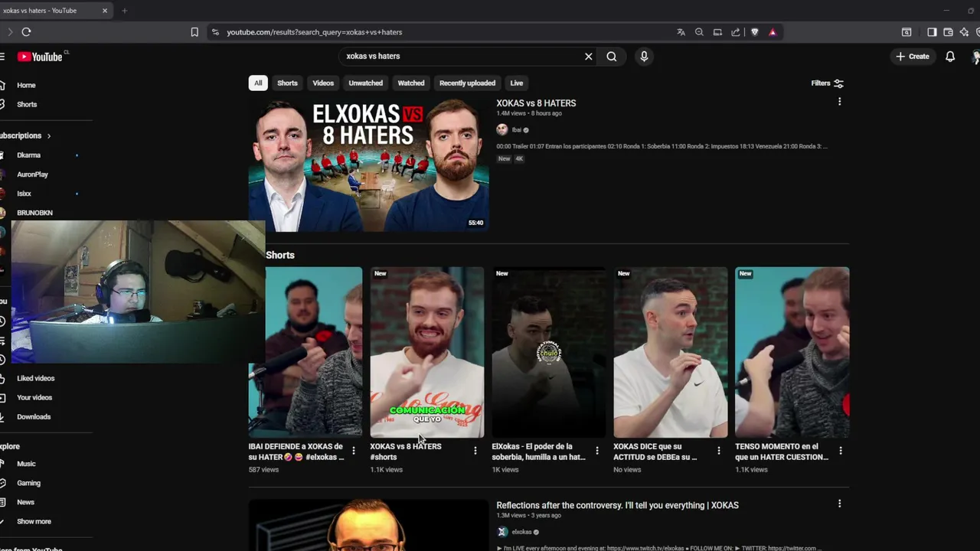Toggle the browser sidebar panel icon
980x551 pixels.
(x=932, y=32)
